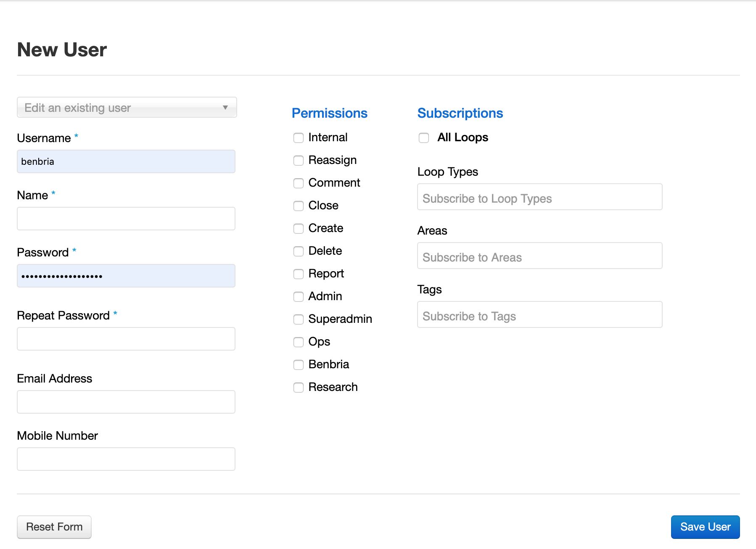The image size is (756, 549).
Task: Check the All Loops subscription box
Action: click(x=424, y=138)
